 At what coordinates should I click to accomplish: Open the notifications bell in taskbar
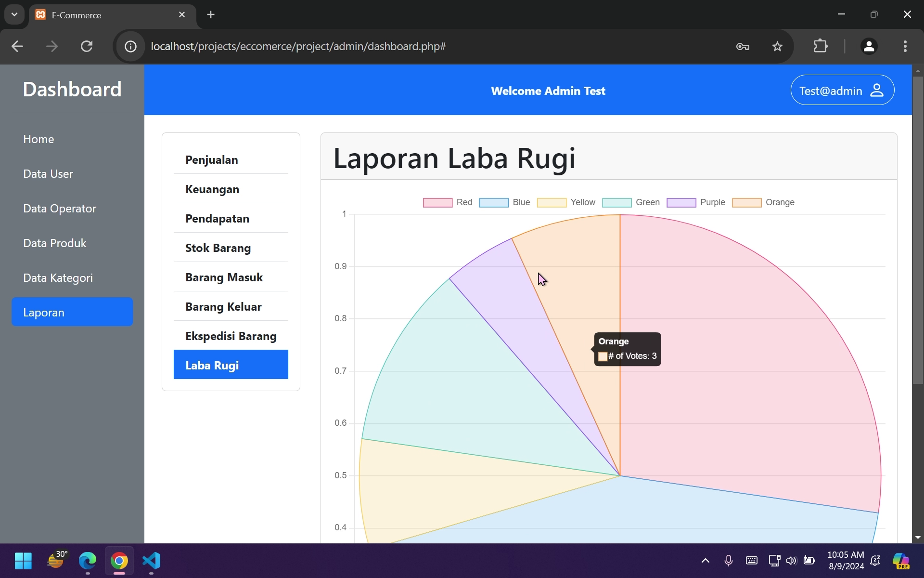[875, 561]
